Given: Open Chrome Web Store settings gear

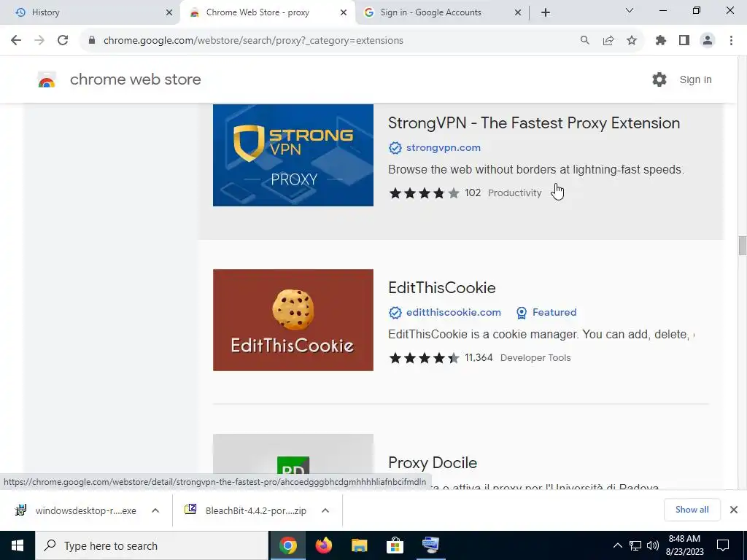Looking at the screenshot, I should point(659,79).
